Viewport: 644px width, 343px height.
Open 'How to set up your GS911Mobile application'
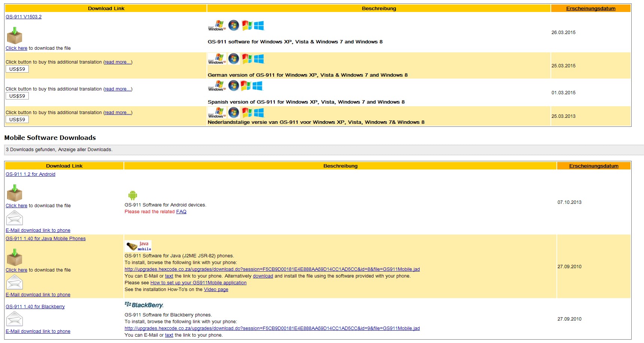pos(198,283)
